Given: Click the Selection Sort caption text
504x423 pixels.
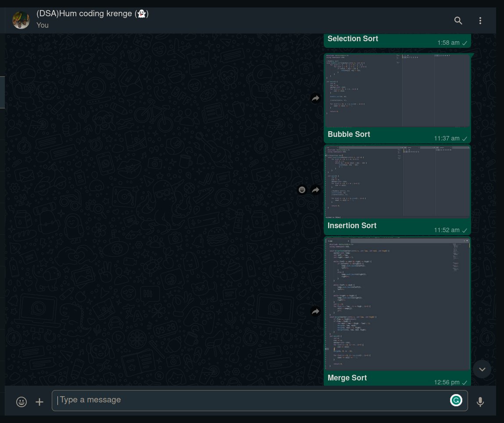Looking at the screenshot, I should tap(353, 39).
